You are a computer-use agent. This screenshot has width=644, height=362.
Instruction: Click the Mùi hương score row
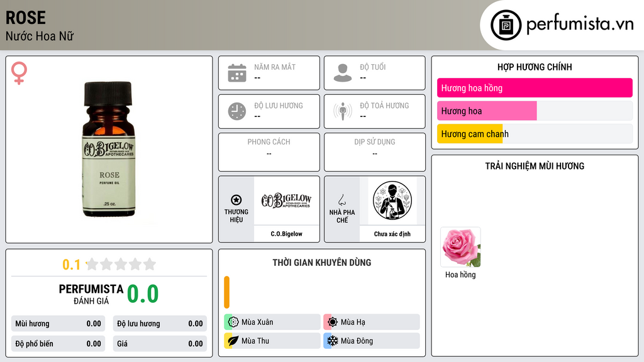coord(58,324)
